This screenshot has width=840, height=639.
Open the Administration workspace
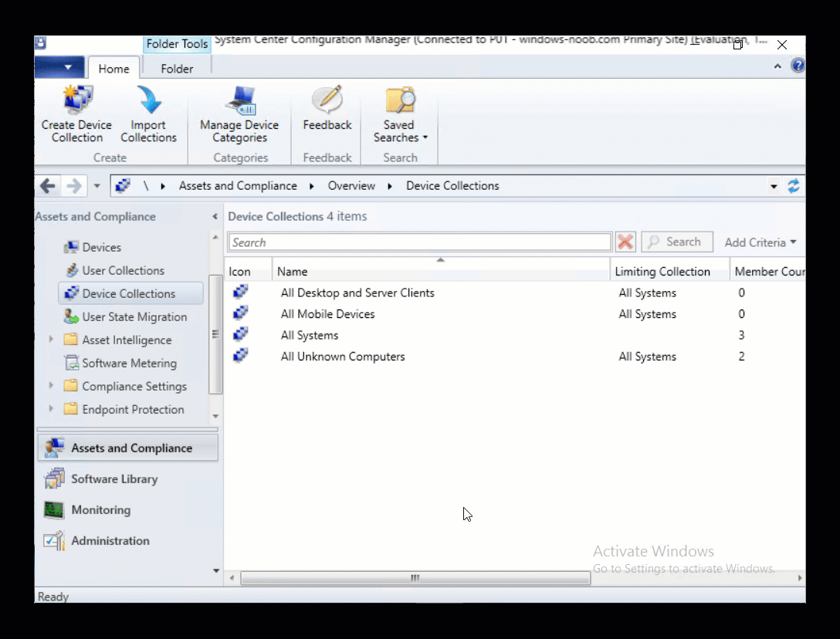tap(127, 541)
